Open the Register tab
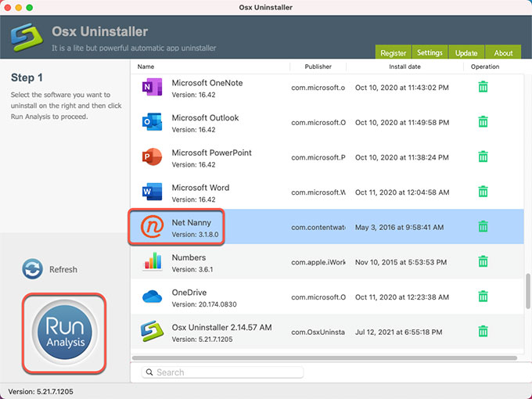Screen dimensions: 532x399 393,53
